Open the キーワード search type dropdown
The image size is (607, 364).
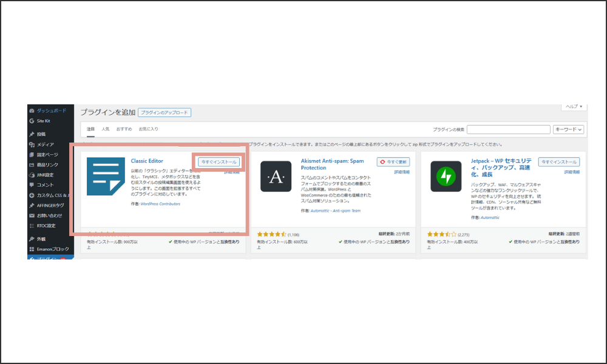click(568, 130)
